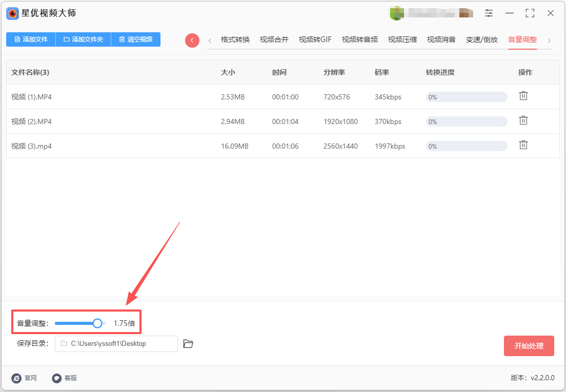Screen dimensions: 566x392
Task: Click the volume adjustment slider handle
Action: 97,323
